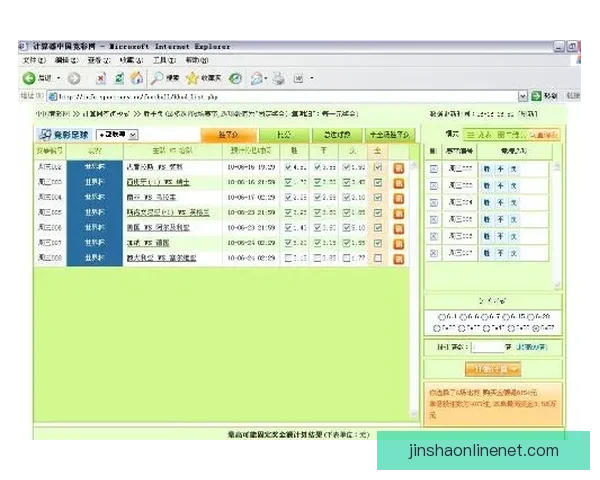
Task: Click the History clock toolbar icon
Action: point(235,78)
